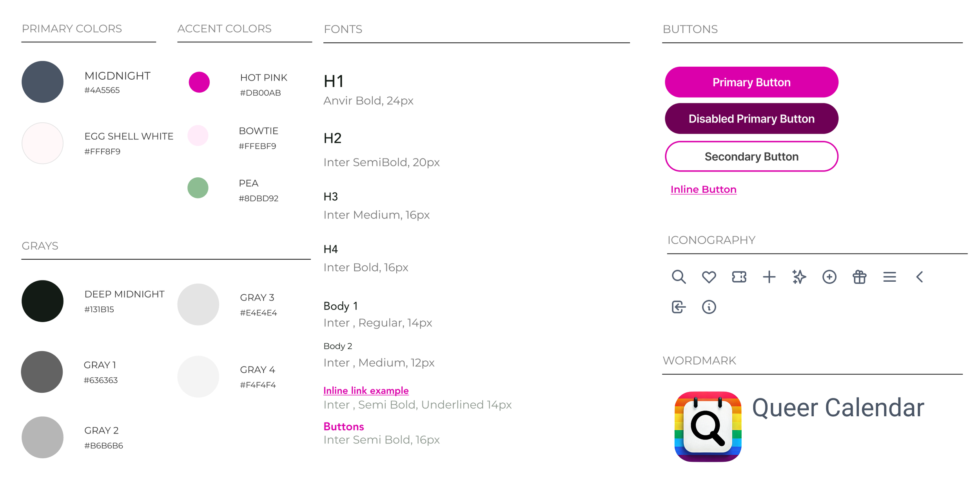
Task: Click the gift box icon
Action: [x=859, y=277]
